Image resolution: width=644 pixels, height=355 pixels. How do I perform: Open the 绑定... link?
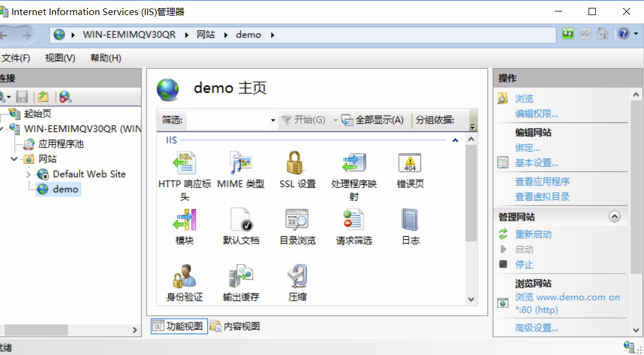tap(528, 148)
